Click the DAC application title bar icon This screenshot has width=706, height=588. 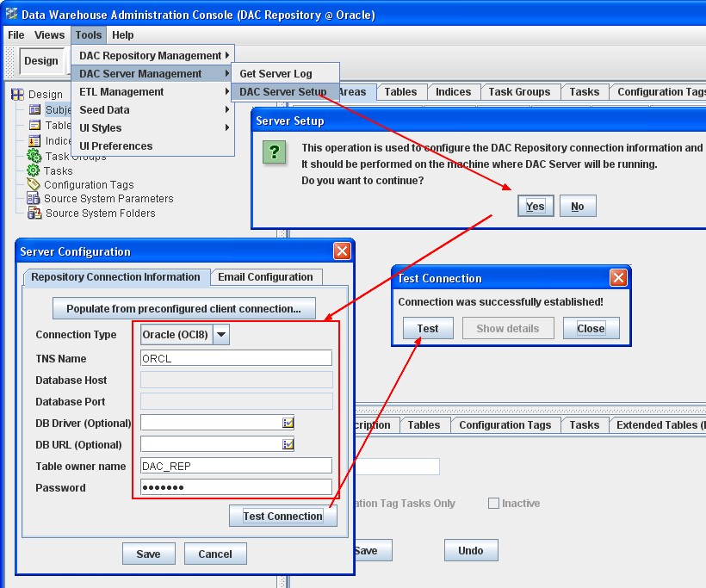(x=11, y=14)
